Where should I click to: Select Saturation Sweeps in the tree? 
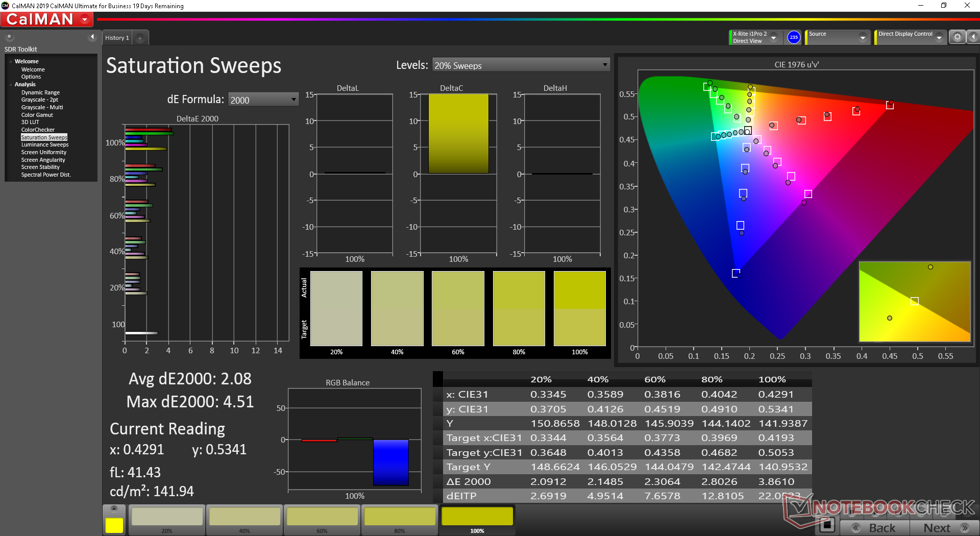pos(44,137)
